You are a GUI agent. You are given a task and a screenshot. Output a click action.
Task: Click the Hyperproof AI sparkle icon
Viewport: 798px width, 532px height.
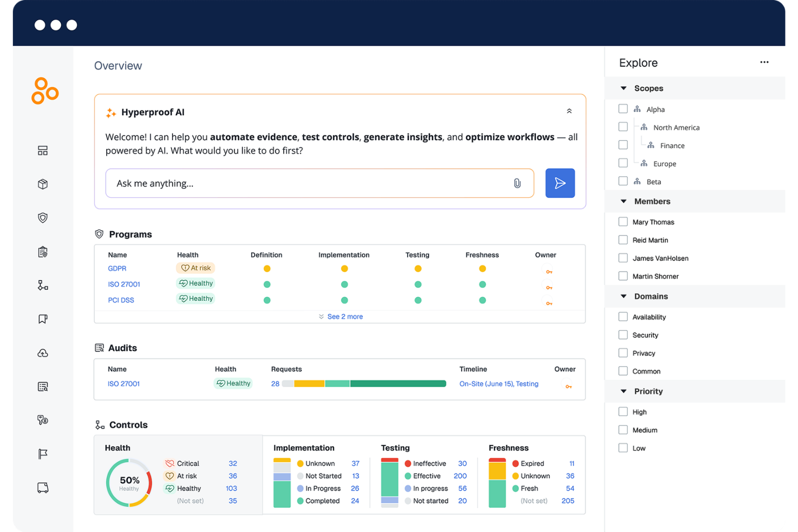[111, 113]
